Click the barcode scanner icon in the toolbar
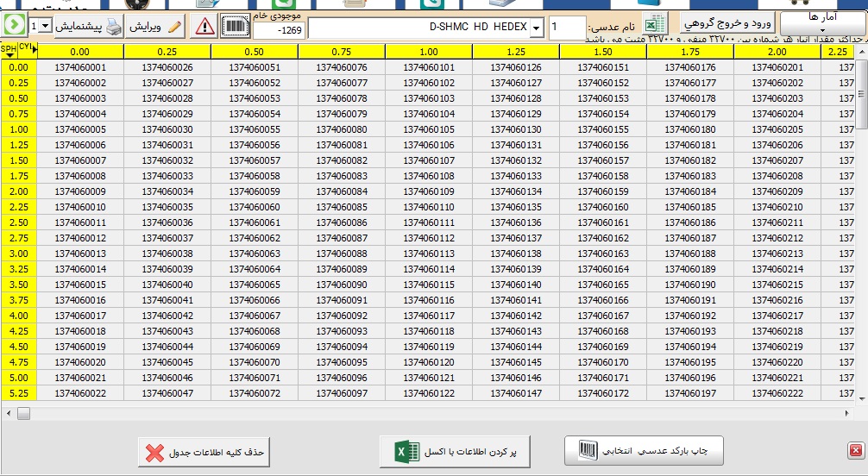 pos(234,27)
